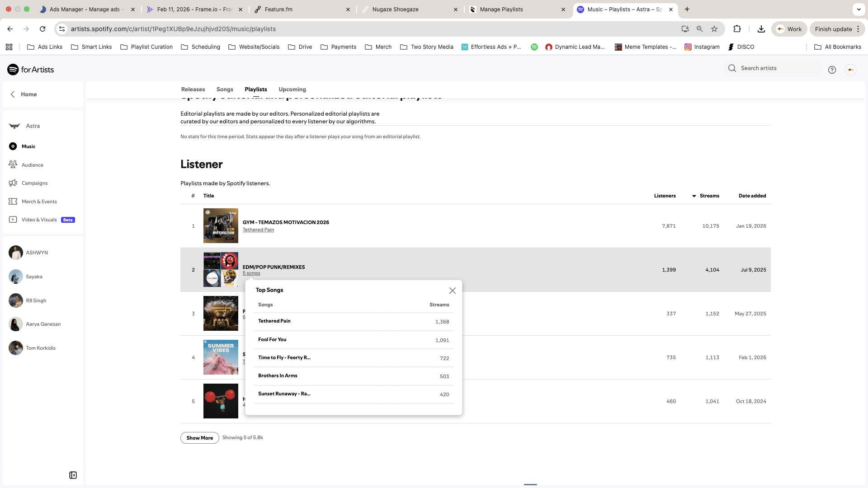The width and height of the screenshot is (868, 488).
Task: Collapse the sidebar panel icon
Action: tap(73, 475)
